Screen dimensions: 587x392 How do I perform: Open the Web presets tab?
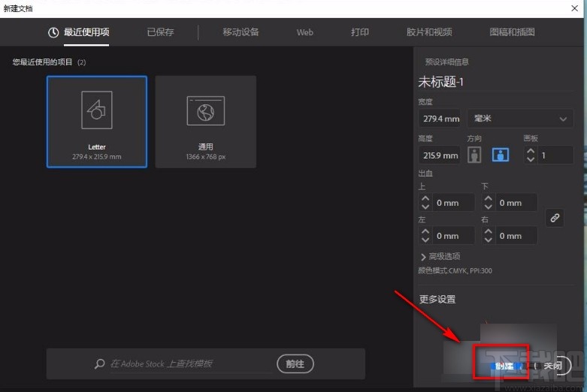pos(304,32)
